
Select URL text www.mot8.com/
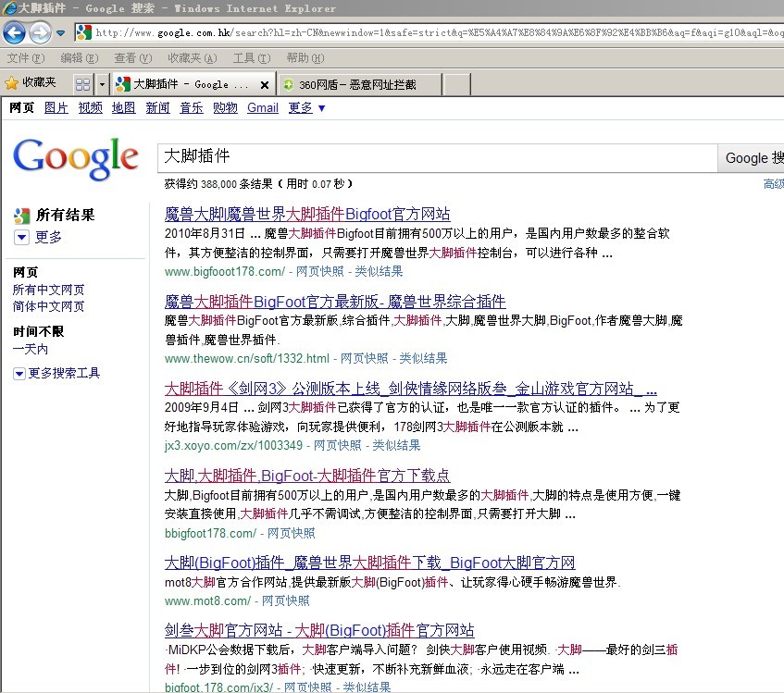(x=207, y=600)
